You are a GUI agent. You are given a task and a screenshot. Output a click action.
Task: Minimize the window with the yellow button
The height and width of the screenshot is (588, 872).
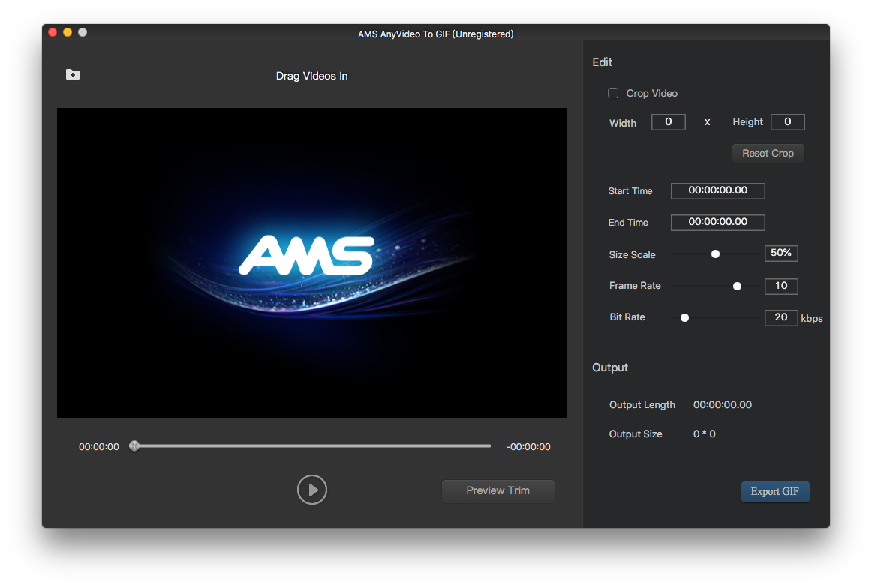pyautogui.click(x=68, y=32)
